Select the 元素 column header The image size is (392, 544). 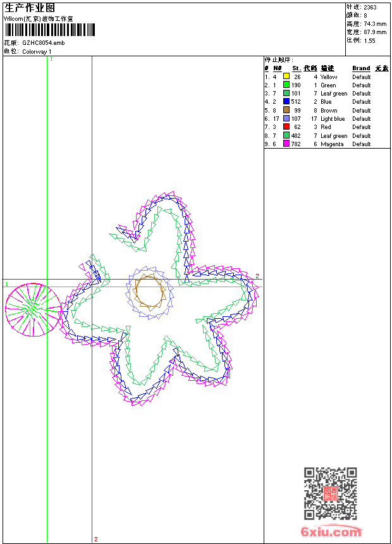[x=382, y=68]
